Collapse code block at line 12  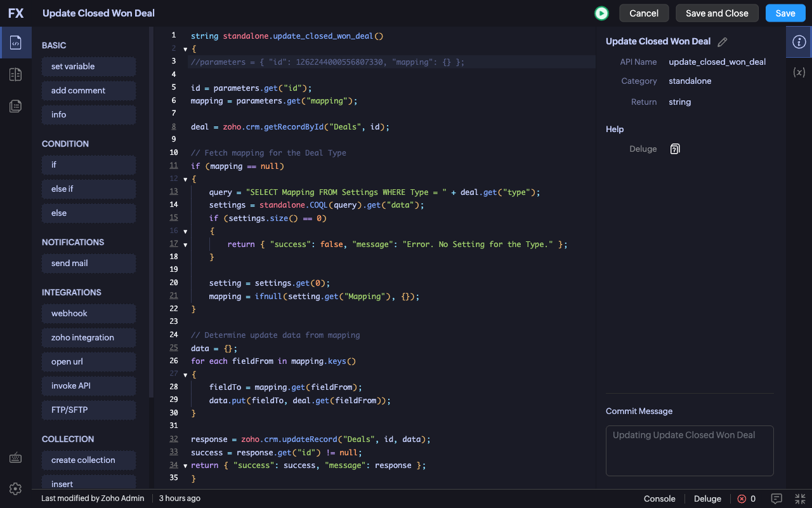(x=185, y=179)
